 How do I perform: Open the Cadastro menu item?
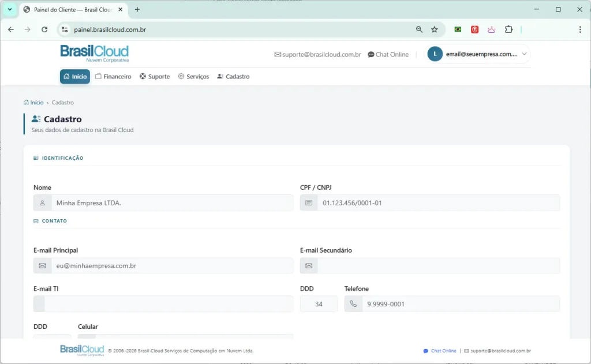tap(233, 76)
